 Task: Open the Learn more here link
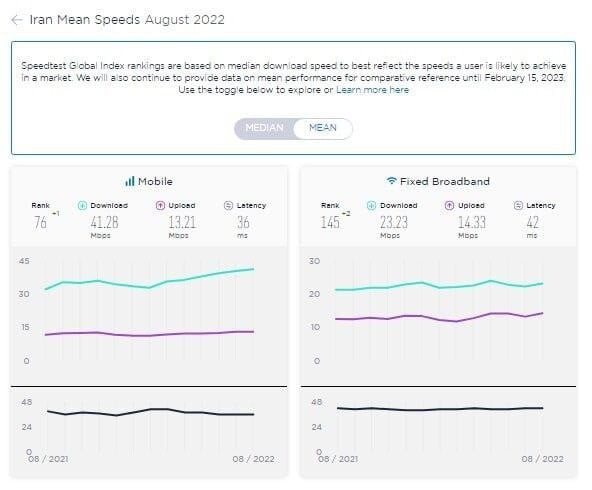(372, 90)
